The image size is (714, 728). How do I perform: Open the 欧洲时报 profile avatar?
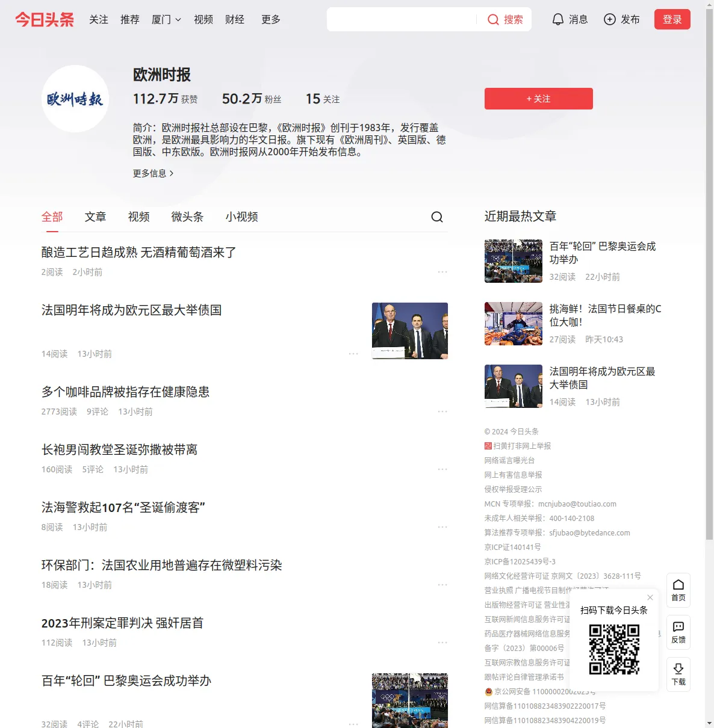coord(75,99)
